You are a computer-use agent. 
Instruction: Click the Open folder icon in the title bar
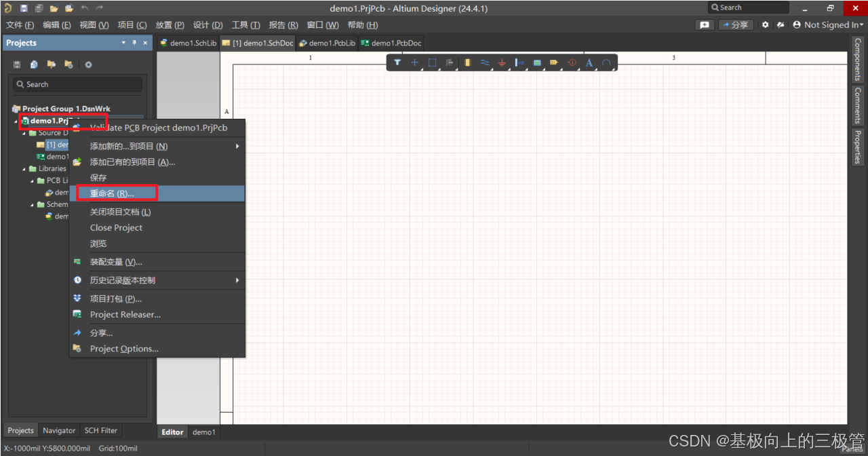(54, 8)
